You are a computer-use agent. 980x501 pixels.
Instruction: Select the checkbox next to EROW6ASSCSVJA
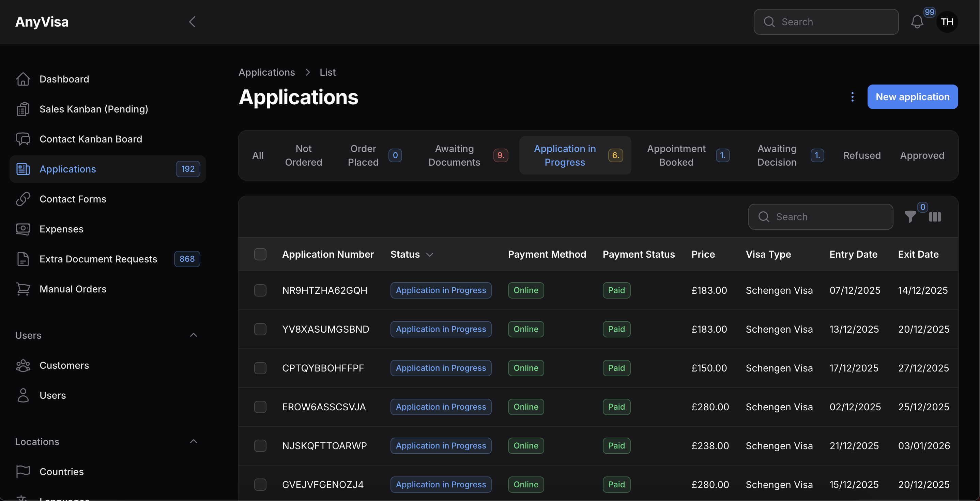pos(260,407)
